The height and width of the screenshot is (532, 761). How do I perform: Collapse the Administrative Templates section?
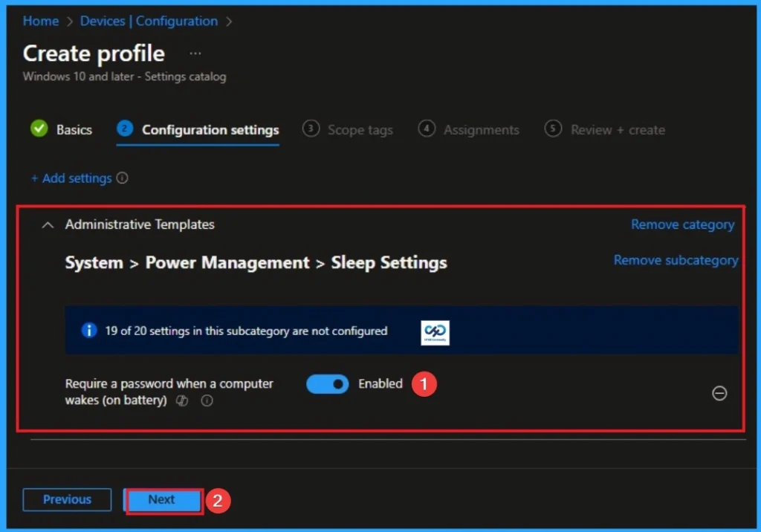pyautogui.click(x=47, y=224)
